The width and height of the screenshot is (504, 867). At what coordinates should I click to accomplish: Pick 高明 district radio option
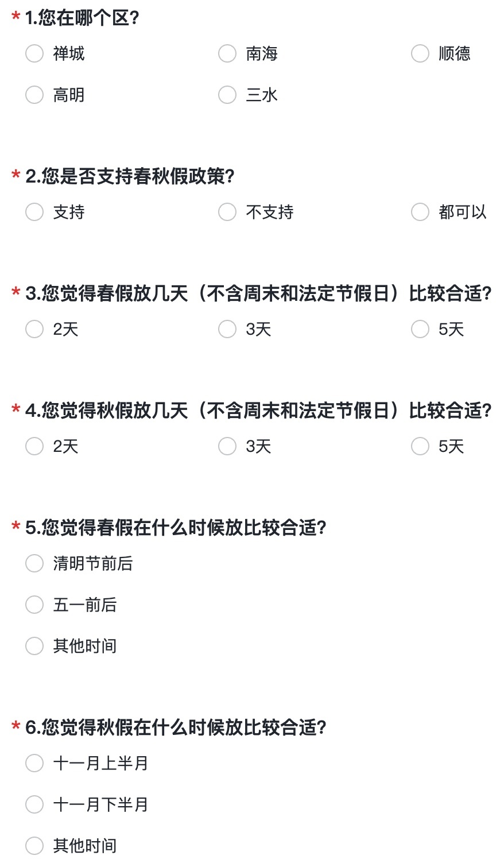click(x=34, y=95)
